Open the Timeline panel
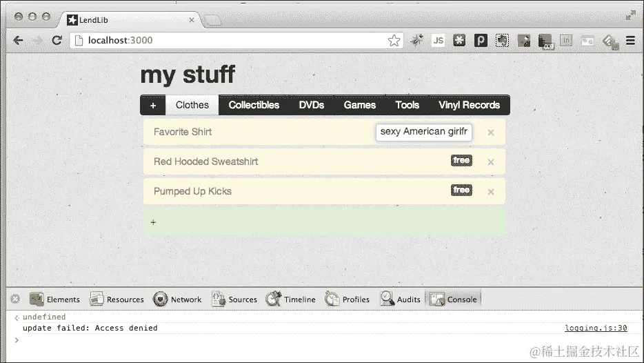Screen dimensions: 644x363 [x=291, y=300]
